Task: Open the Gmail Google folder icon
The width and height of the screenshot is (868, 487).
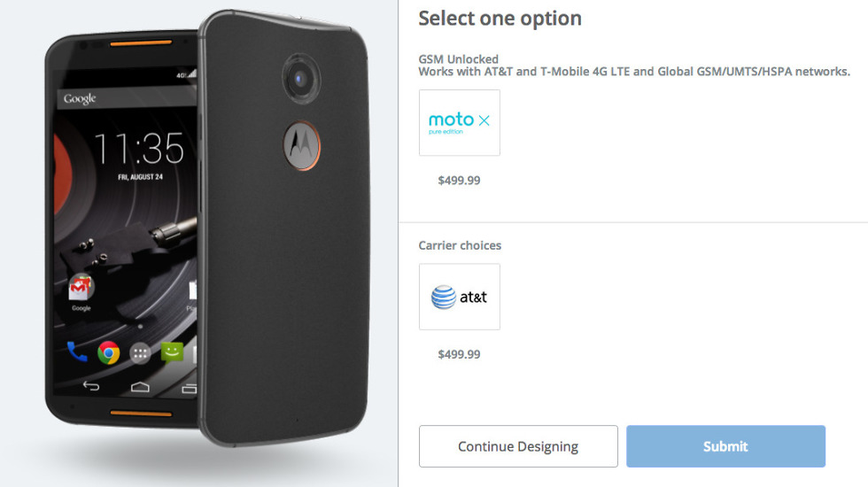Action: [x=81, y=288]
